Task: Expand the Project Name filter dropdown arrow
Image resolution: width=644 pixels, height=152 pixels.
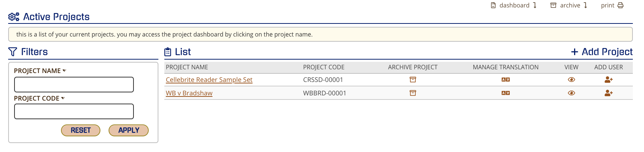Action: (x=64, y=70)
